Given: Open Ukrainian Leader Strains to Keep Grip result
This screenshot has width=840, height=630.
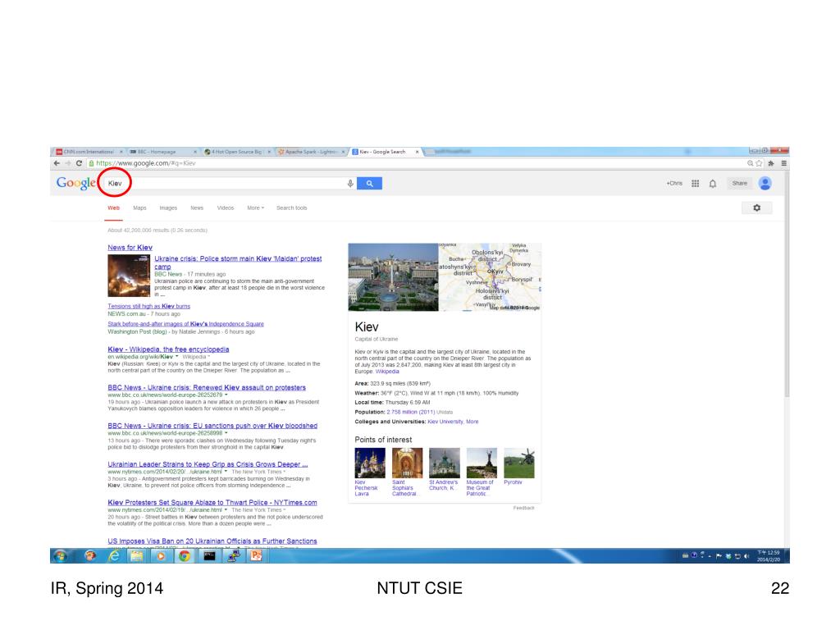Looking at the screenshot, I should point(208,464).
